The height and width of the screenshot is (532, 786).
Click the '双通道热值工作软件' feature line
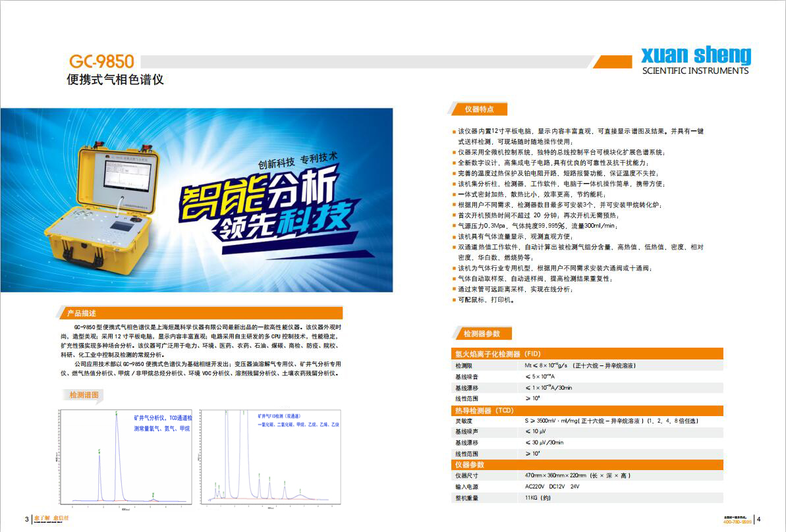pos(578,252)
